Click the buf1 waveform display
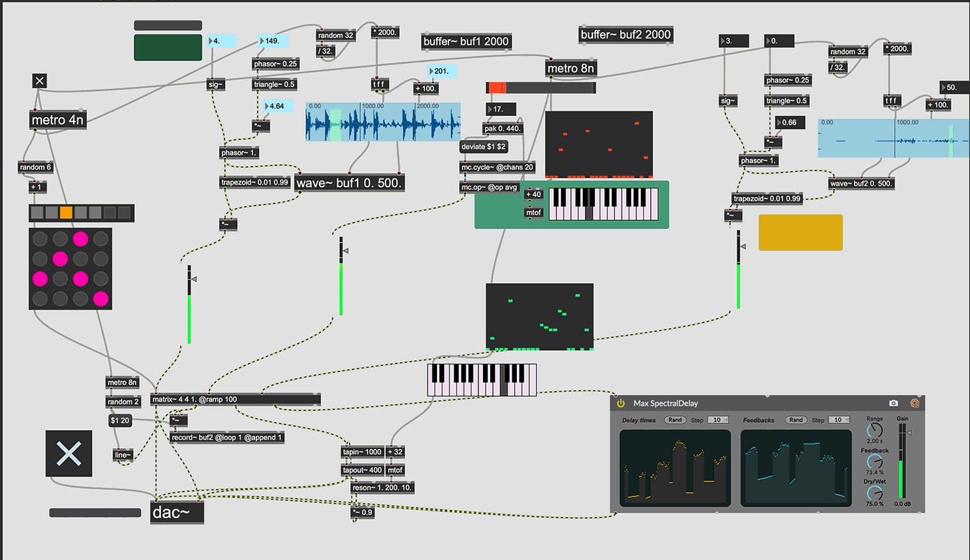Viewport: 970px width, 560px height. point(383,122)
